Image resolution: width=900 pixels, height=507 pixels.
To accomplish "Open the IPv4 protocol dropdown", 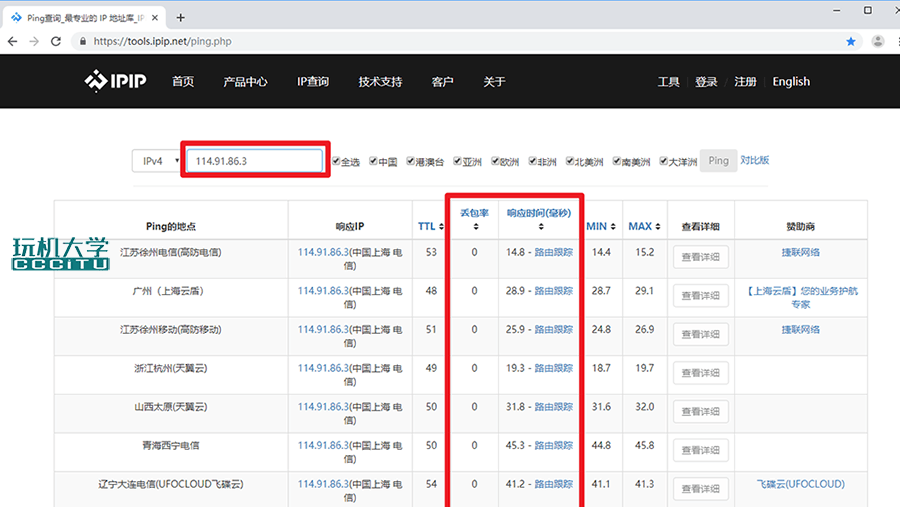I will point(156,161).
